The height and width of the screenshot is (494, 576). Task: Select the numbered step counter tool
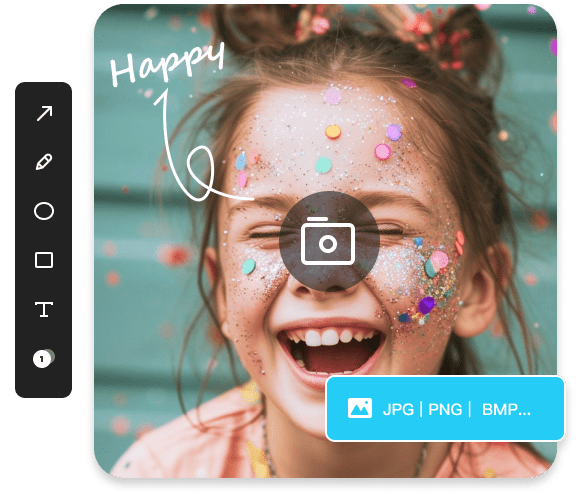point(44,358)
